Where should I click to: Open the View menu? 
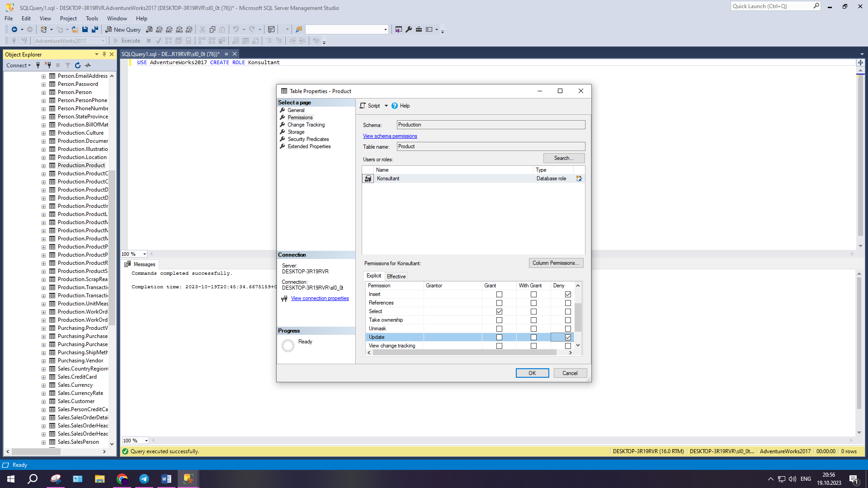[45, 19]
